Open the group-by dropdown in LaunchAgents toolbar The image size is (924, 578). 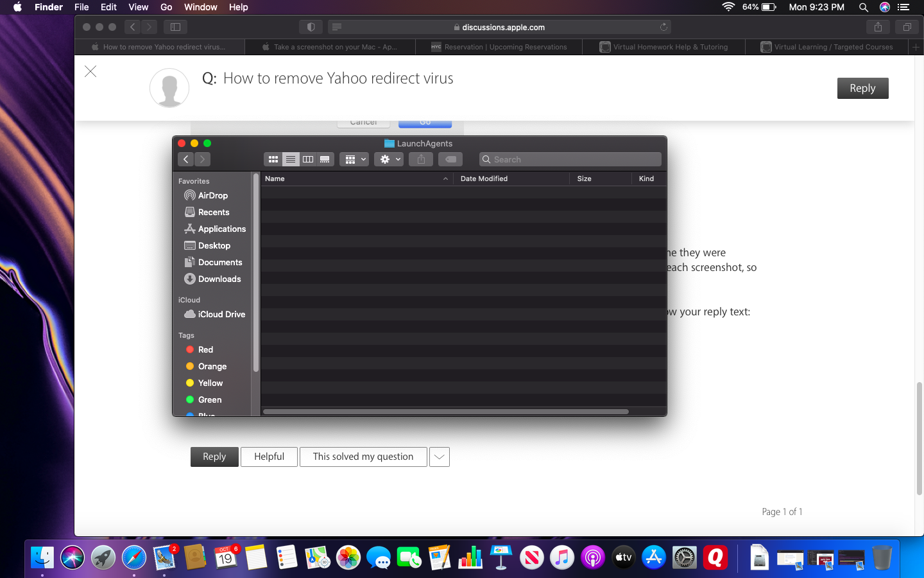[x=355, y=159]
